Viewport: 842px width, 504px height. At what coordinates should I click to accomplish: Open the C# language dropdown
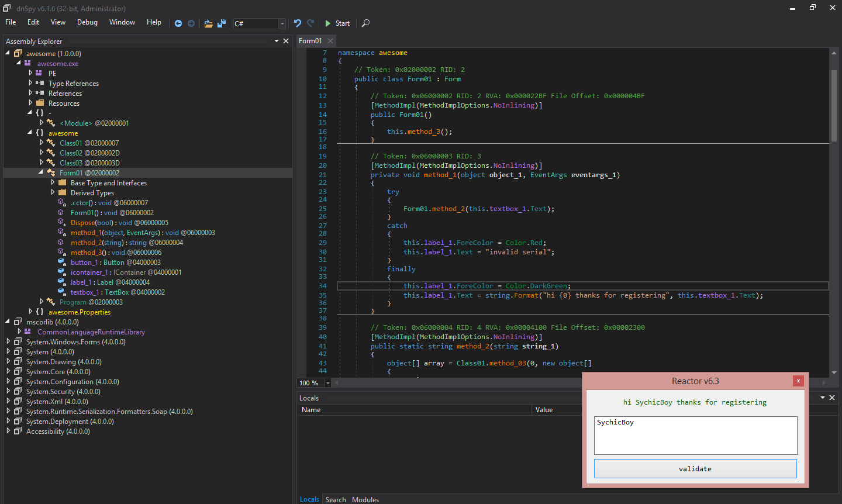[282, 23]
